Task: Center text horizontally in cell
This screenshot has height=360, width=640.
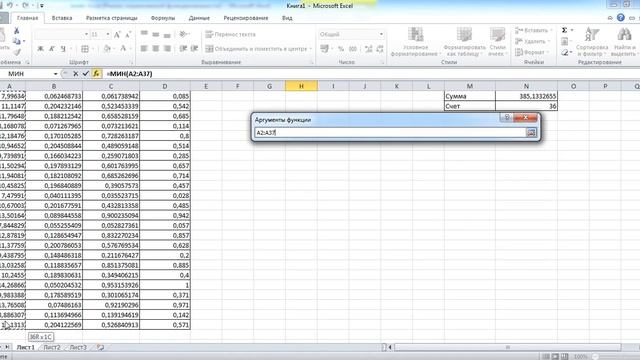Action: tap(156, 49)
